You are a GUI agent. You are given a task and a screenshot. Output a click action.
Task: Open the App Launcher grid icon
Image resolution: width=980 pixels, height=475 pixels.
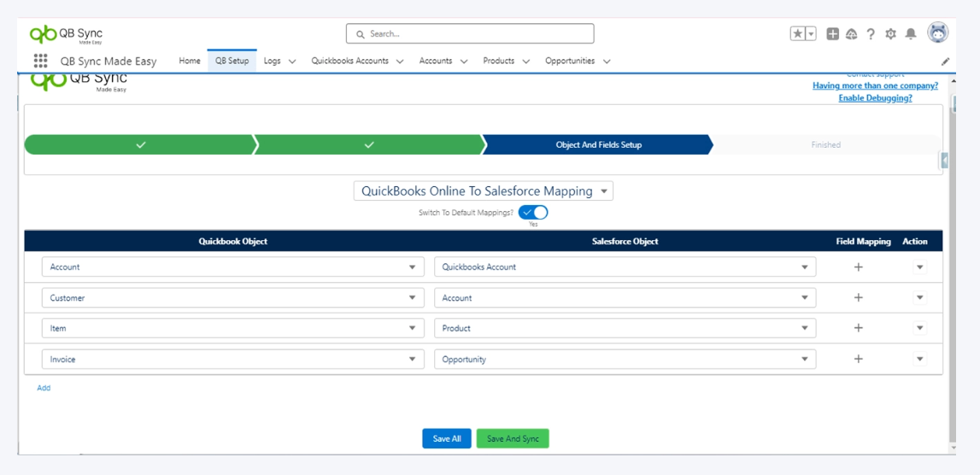click(x=40, y=61)
